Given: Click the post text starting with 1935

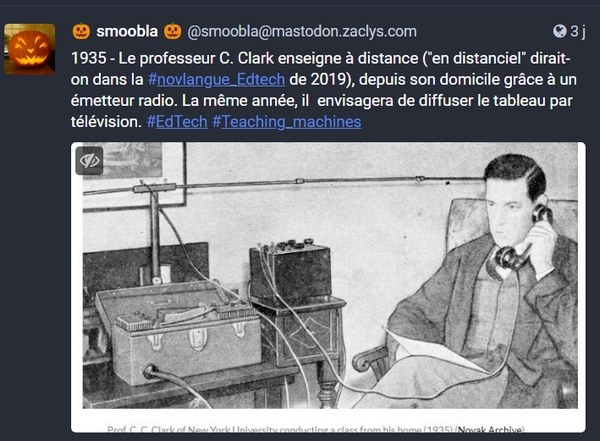Looking at the screenshot, I should [x=324, y=90].
